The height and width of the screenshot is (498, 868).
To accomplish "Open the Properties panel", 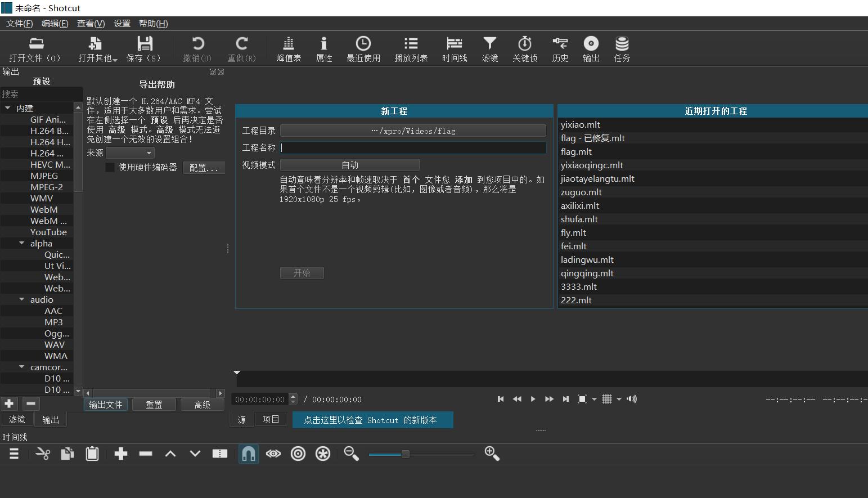I will (324, 48).
